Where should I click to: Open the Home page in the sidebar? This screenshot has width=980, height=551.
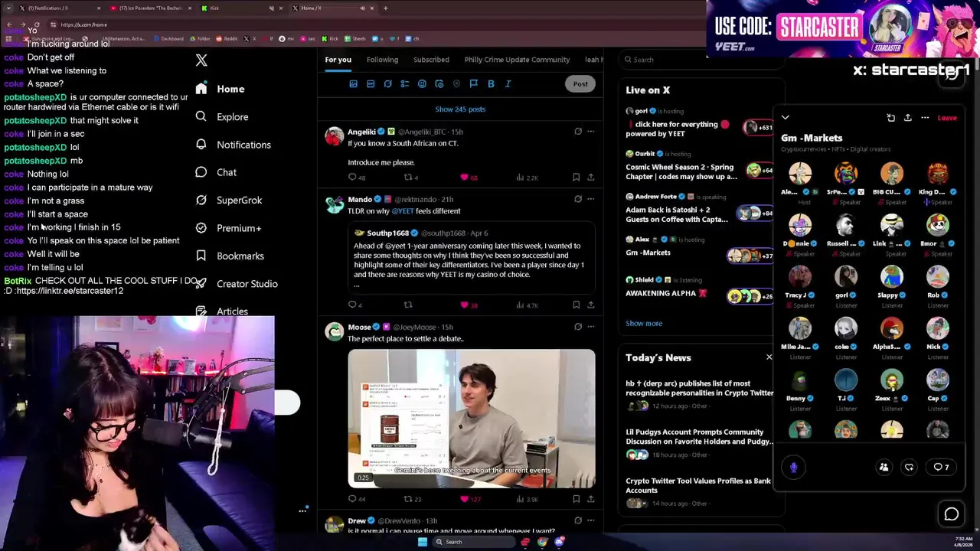pyautogui.click(x=220, y=89)
